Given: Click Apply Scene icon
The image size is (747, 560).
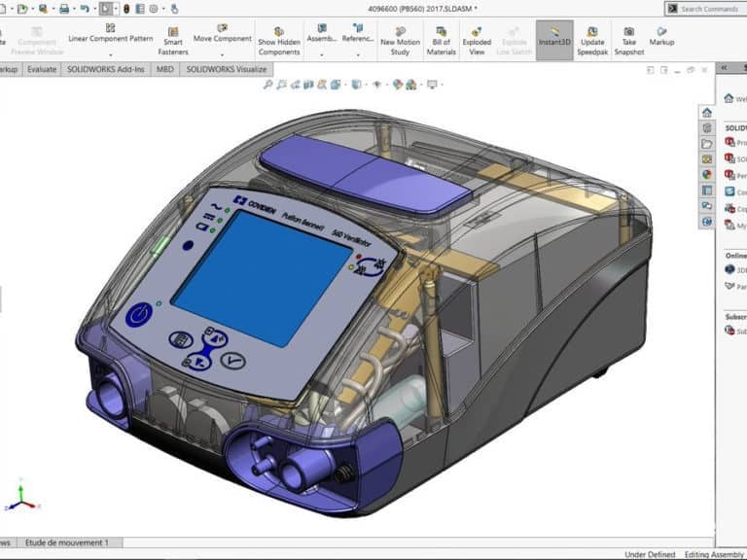Looking at the screenshot, I should click(411, 85).
